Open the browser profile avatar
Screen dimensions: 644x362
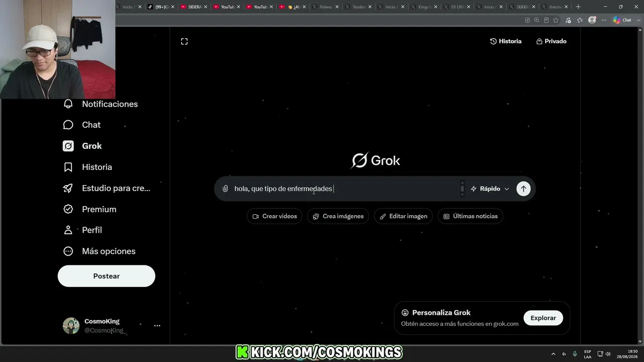coord(592,20)
